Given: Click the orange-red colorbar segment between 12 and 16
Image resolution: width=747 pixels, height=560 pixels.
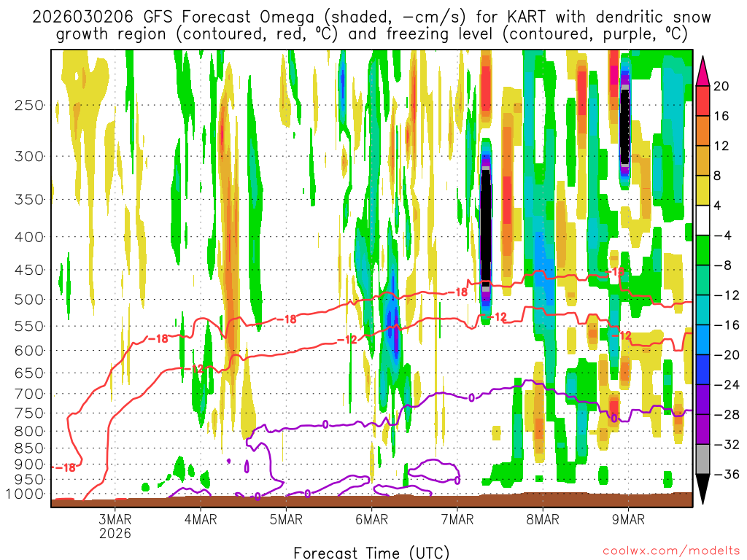Looking at the screenshot, I should point(703,131).
